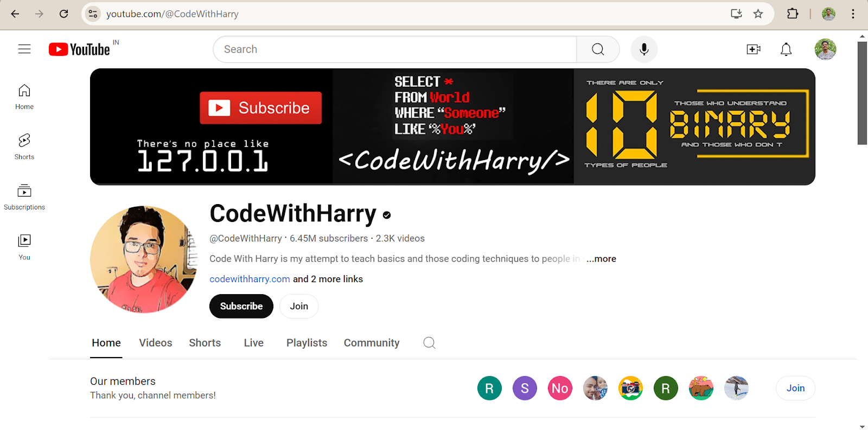The width and height of the screenshot is (868, 432).
Task: Open the browser extensions menu
Action: [793, 14]
